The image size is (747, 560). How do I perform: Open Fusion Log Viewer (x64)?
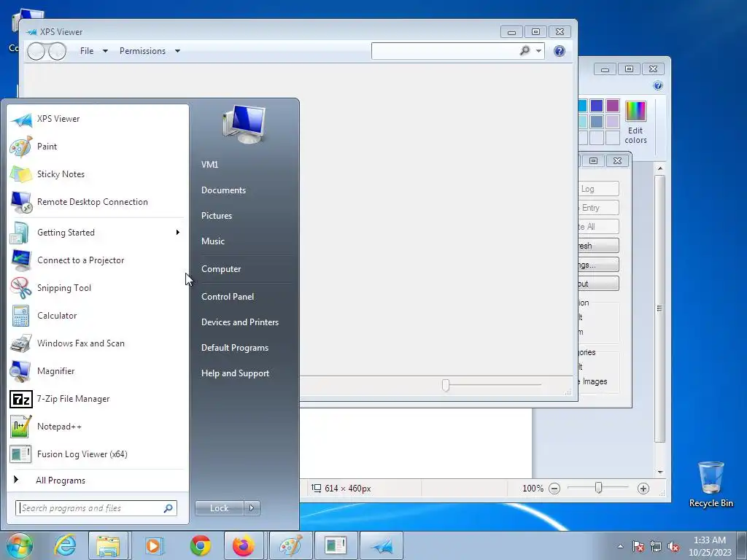[x=97, y=454]
